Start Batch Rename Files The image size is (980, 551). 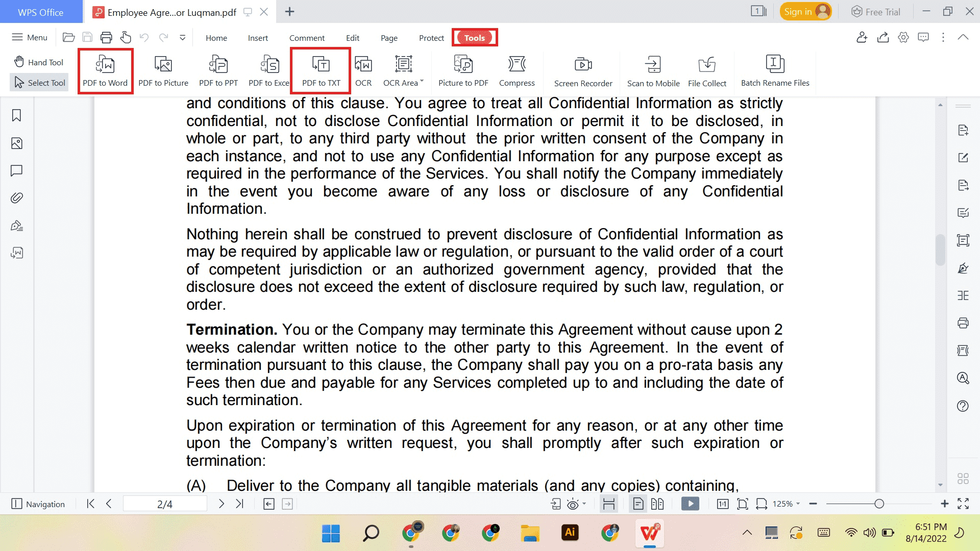[775, 70]
